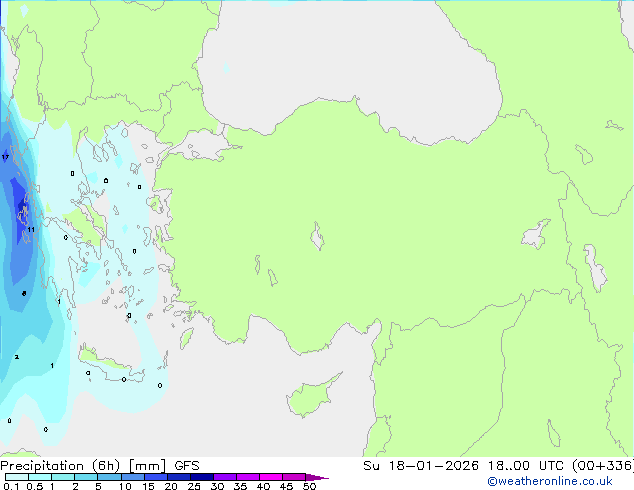Click the central Turkey salt lake outline
The width and height of the screenshot is (634, 490).
pyautogui.click(x=317, y=236)
